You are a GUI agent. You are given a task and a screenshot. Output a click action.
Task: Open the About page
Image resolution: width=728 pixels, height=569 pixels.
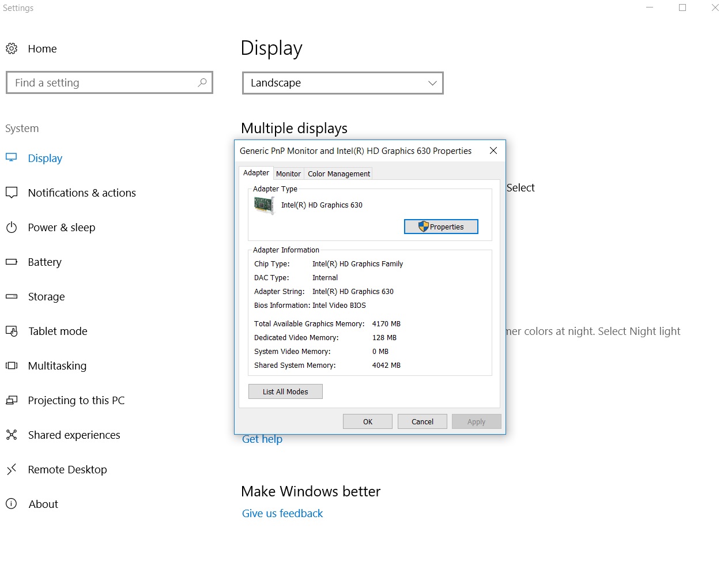[43, 504]
